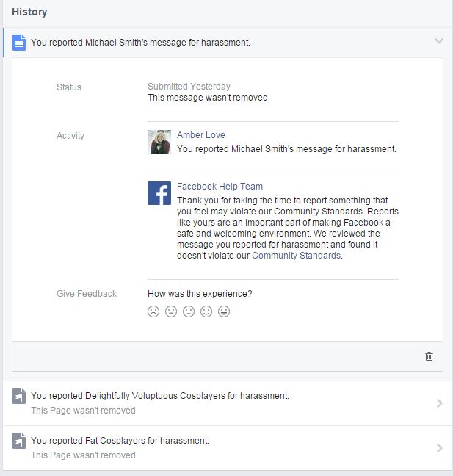This screenshot has height=476, width=453.
Task: Pick the smiling face rating
Action: (x=206, y=311)
